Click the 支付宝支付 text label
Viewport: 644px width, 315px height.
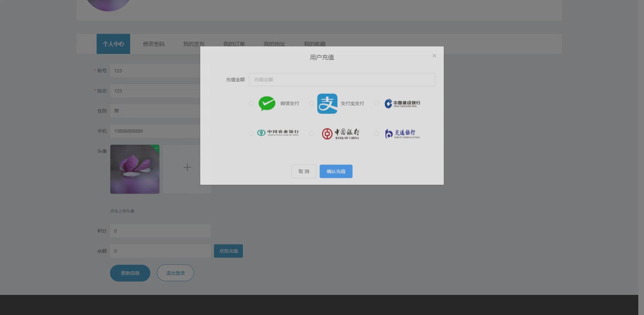[x=352, y=104]
